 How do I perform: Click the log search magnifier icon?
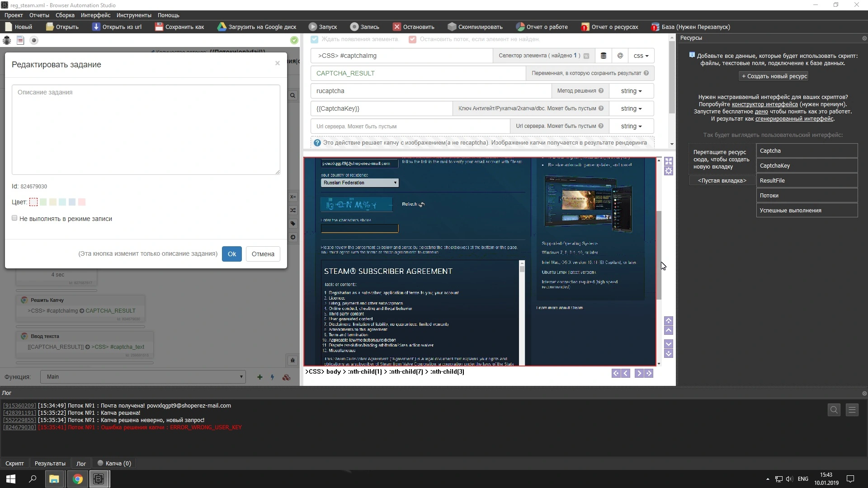click(x=834, y=410)
